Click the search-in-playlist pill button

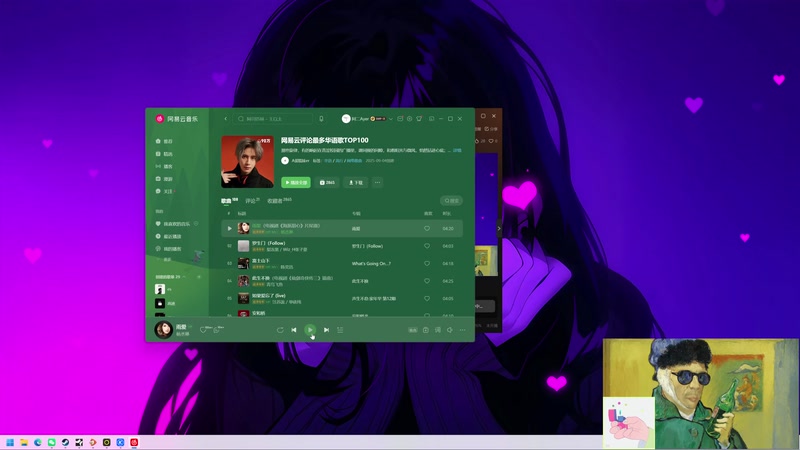pos(451,201)
